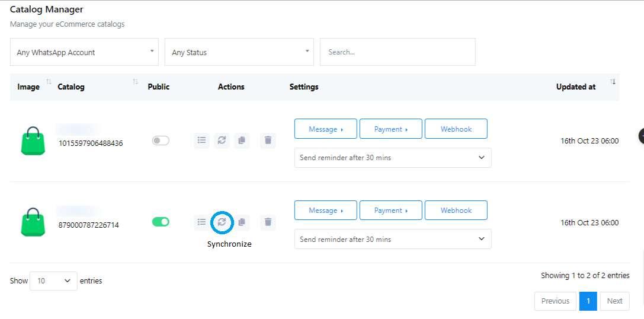Open list view of catalog 879000787226714
644x319 pixels.
click(x=201, y=222)
